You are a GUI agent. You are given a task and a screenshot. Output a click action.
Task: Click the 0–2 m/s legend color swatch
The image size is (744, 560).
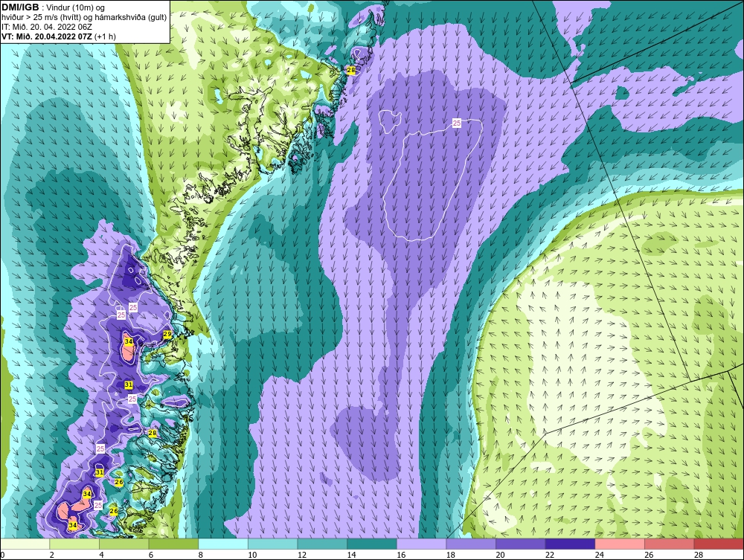click(25, 544)
